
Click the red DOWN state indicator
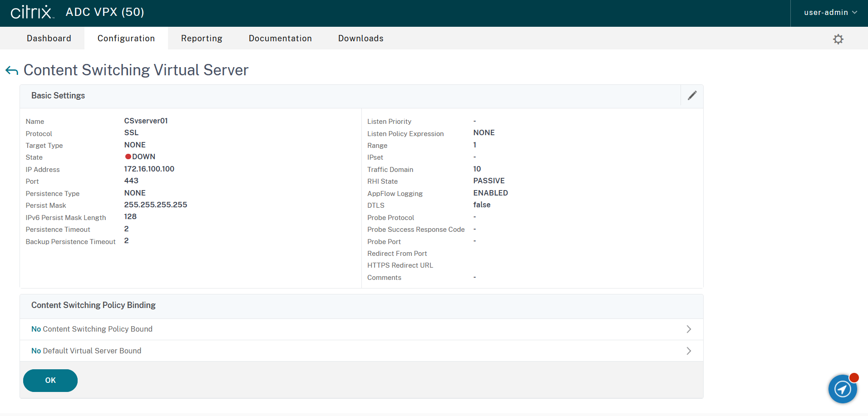128,157
